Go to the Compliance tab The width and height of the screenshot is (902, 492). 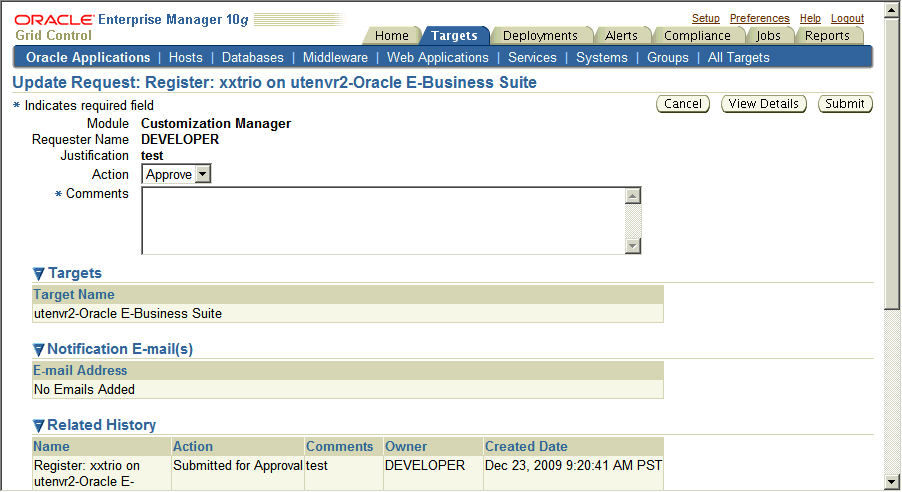697,36
